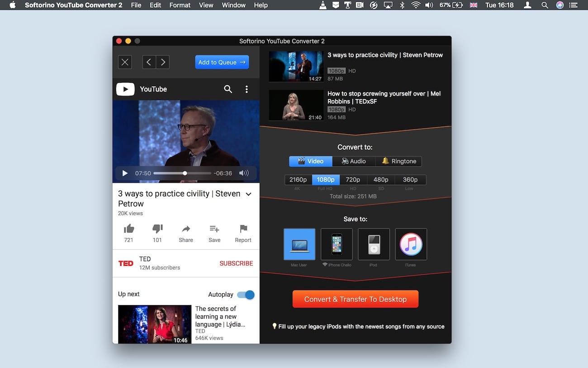Select iPod as save destination

[374, 244]
